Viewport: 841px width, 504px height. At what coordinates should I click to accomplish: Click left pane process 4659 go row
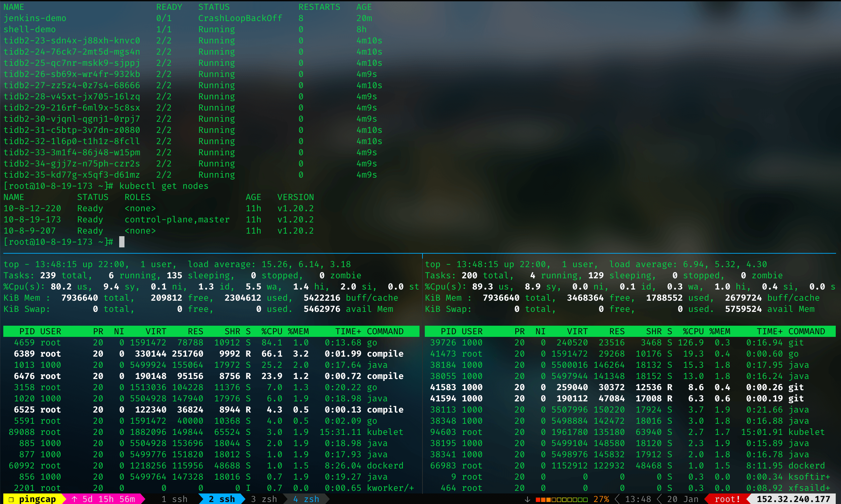tap(211, 342)
